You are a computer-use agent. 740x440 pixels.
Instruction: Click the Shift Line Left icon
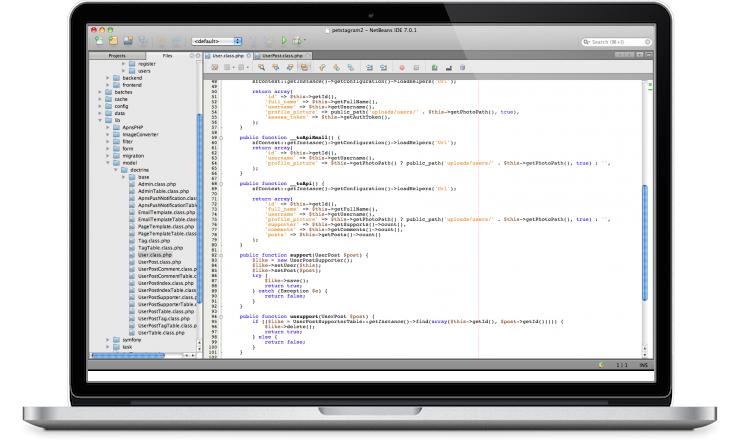click(x=370, y=68)
